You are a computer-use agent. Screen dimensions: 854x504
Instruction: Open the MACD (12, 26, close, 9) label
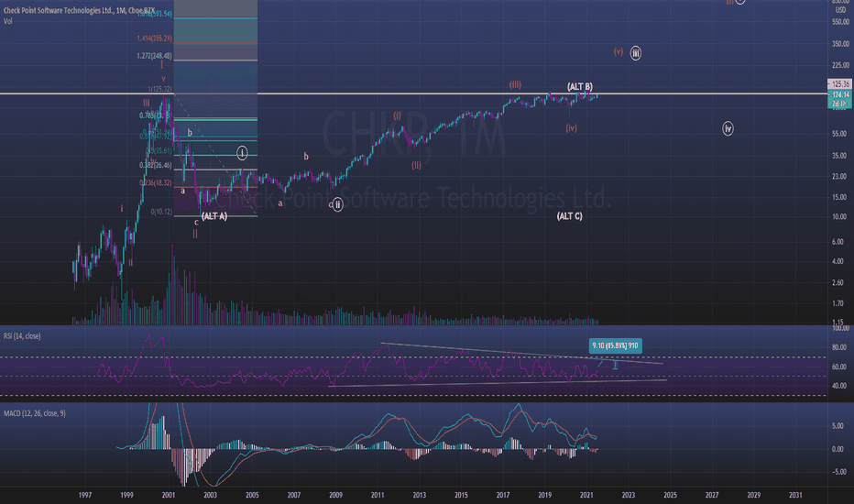click(x=34, y=413)
